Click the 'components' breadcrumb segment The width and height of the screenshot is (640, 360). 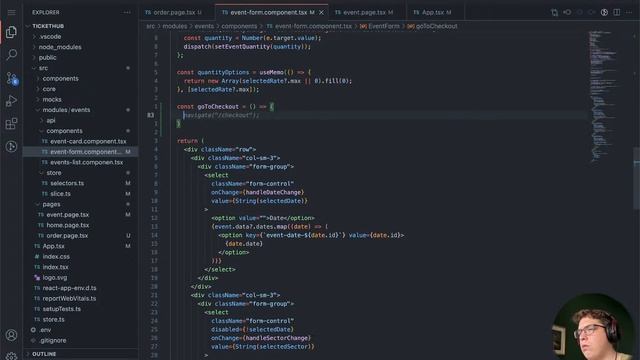click(239, 26)
